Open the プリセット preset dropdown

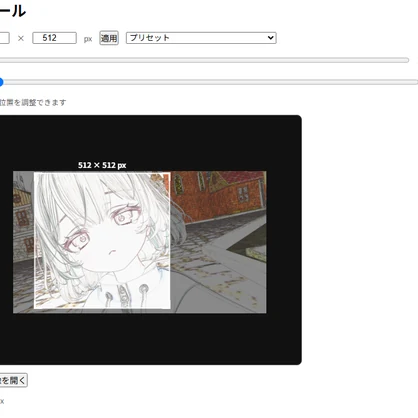pos(201,38)
